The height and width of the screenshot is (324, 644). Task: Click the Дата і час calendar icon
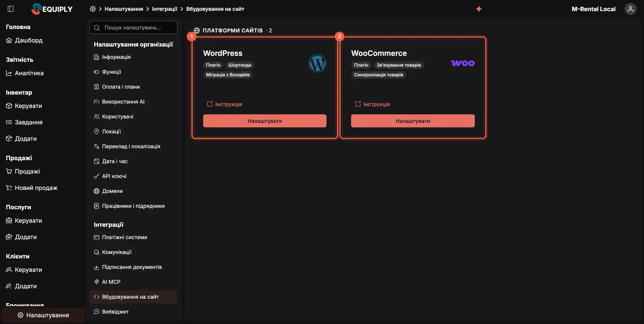tap(97, 161)
